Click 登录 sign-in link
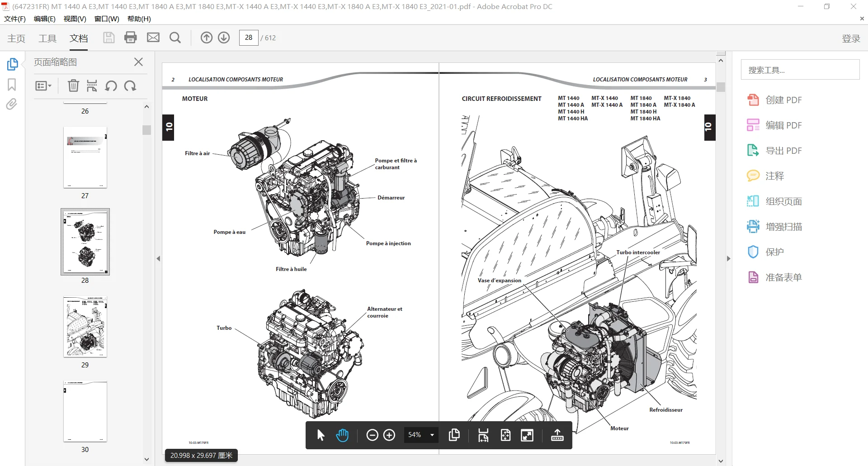Image resolution: width=868 pixels, height=466 pixels. click(x=851, y=38)
